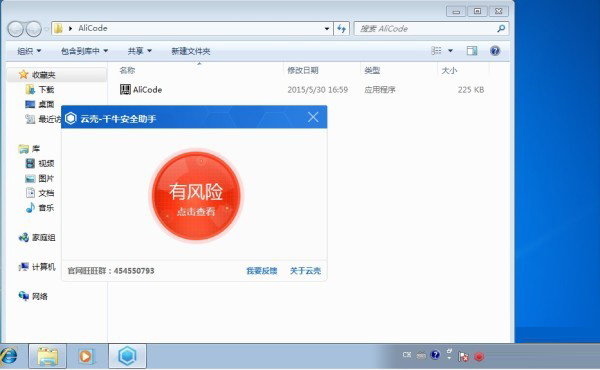Image resolution: width=600 pixels, height=370 pixels.
Task: Click the AliCode file icon
Action: point(125,90)
